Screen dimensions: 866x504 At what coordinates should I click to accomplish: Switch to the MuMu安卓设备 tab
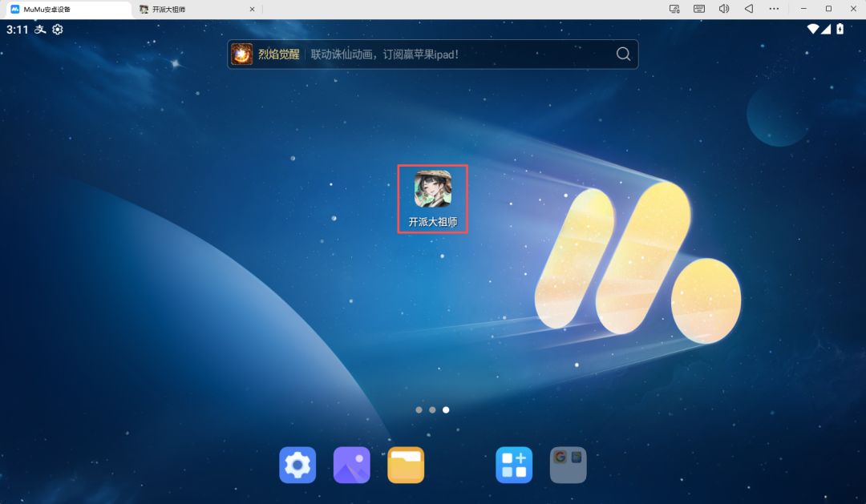(x=67, y=10)
